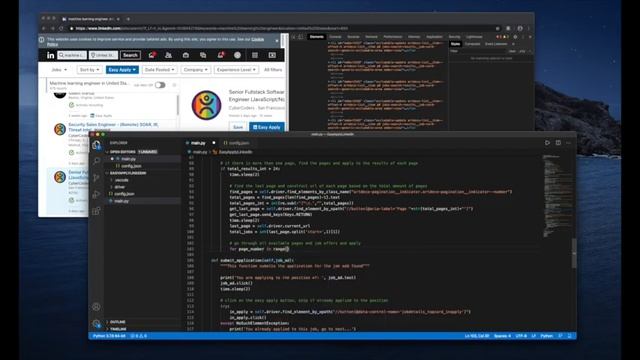Toggle the Job Alert switch
Image resolution: width=640 pixels, height=360 pixels.
pos(160,85)
